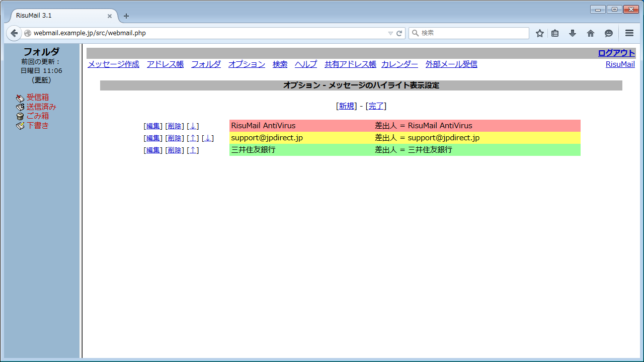The width and height of the screenshot is (644, 362).
Task: Click 新規 to add a highlight rule
Action: click(x=346, y=106)
